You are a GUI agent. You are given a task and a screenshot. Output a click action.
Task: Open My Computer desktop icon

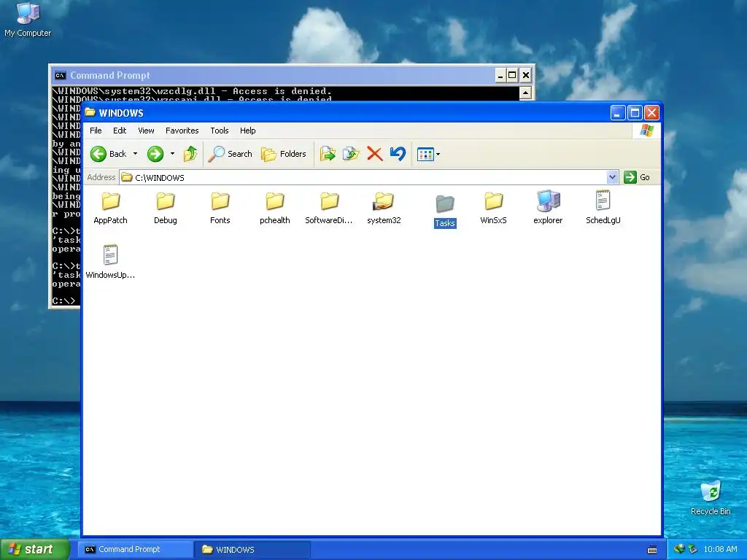[28, 20]
